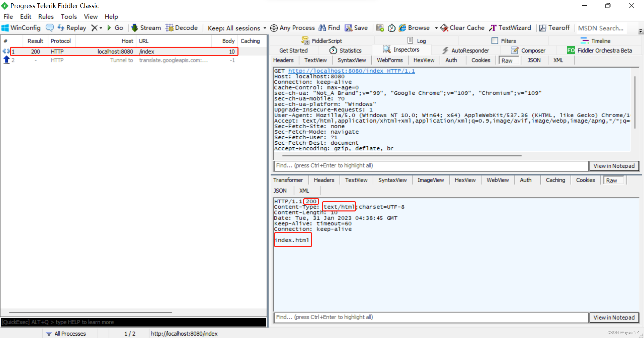Image resolution: width=644 pixels, height=338 pixels.
Task: Click response View in Notepad button
Action: 614,318
